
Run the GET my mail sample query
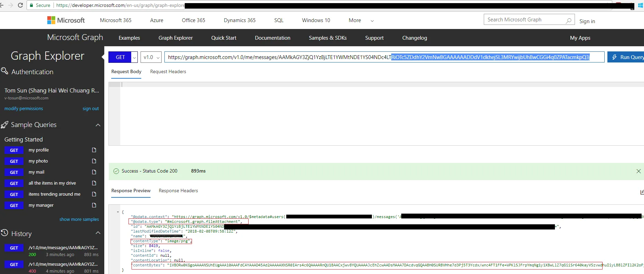tap(14, 172)
